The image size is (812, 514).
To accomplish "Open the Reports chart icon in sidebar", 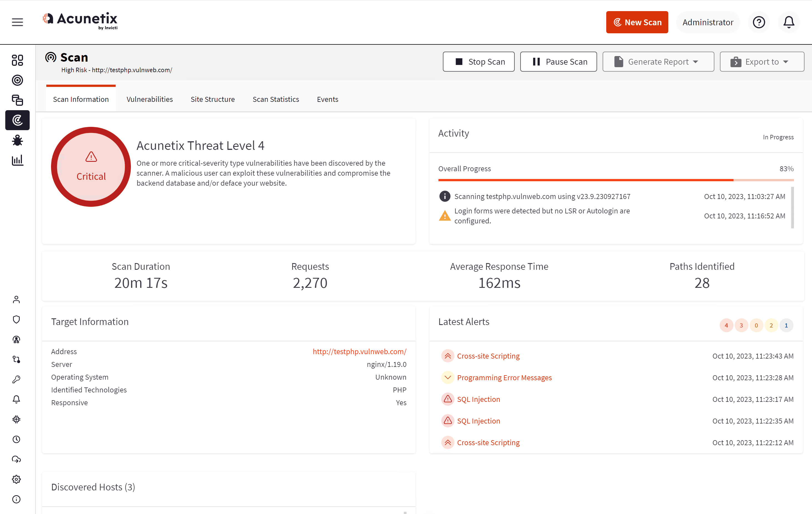I will (x=17, y=160).
